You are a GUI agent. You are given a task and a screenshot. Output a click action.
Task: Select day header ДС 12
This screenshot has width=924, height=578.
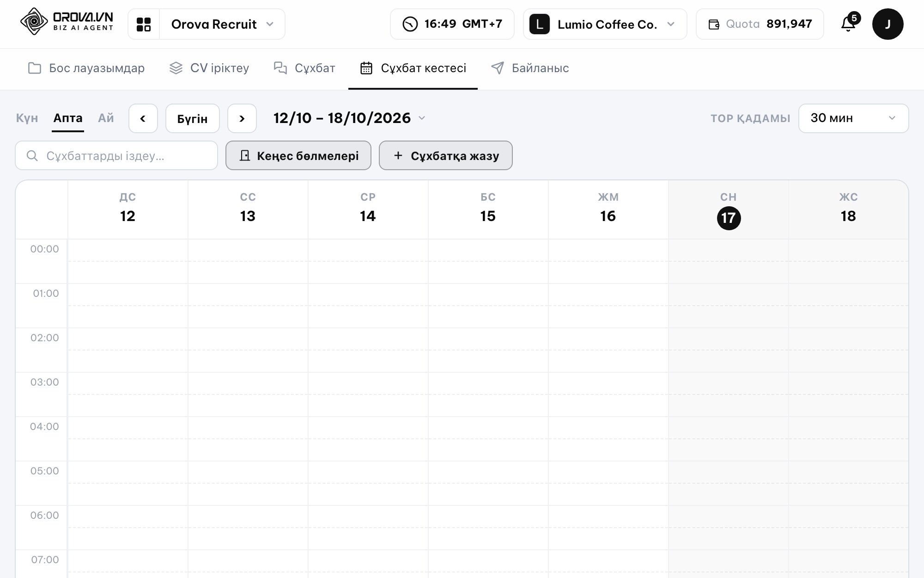[x=128, y=209]
